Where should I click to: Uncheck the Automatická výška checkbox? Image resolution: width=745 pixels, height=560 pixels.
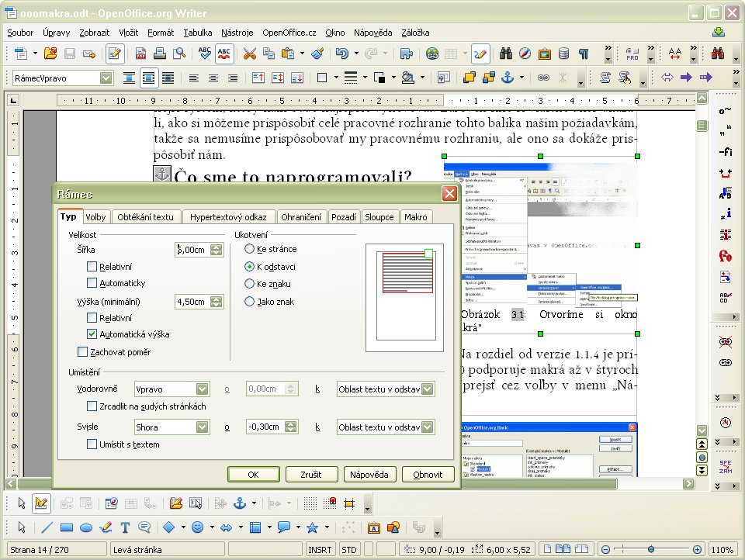click(92, 334)
